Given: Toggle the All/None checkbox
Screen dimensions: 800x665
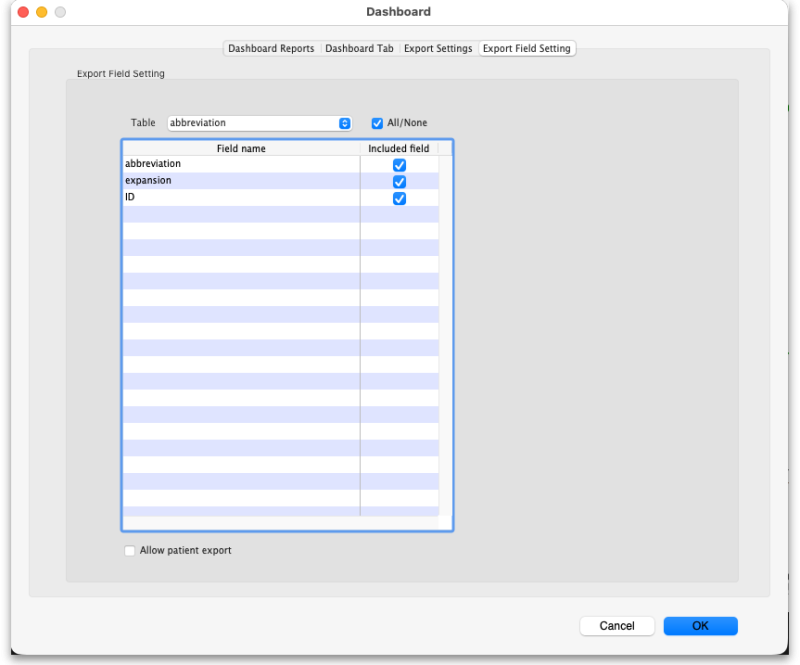Looking at the screenshot, I should tap(377, 123).
